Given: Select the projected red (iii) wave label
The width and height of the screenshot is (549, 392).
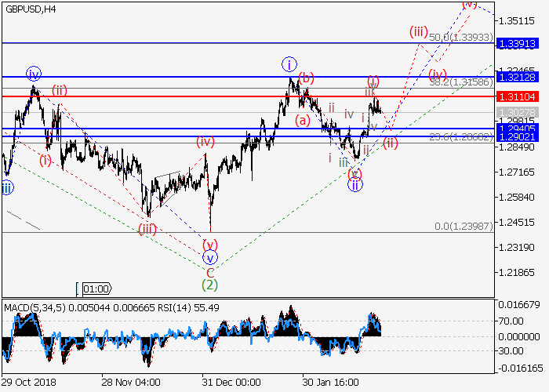Looking at the screenshot, I should coord(417,32).
